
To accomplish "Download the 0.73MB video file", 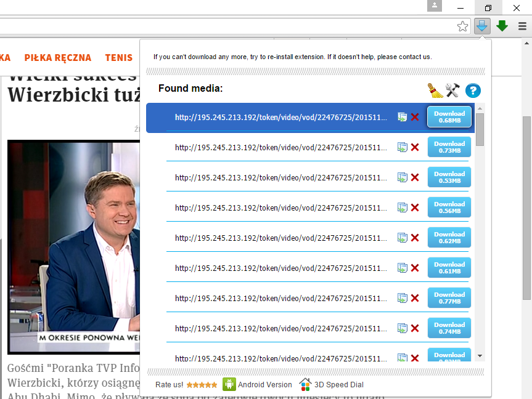I will pyautogui.click(x=449, y=147).
